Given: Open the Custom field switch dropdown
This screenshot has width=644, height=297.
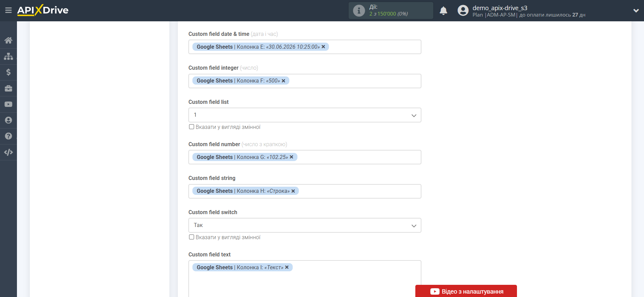Looking at the screenshot, I should (305, 225).
